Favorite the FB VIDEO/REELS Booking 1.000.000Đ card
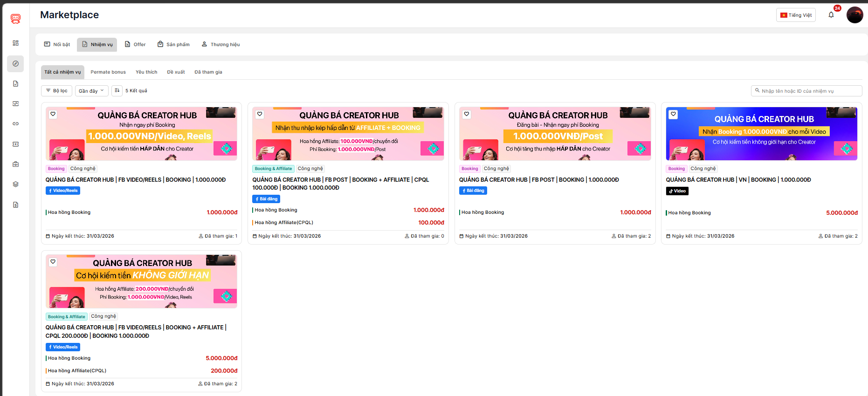The height and width of the screenshot is (396, 868). [x=53, y=114]
